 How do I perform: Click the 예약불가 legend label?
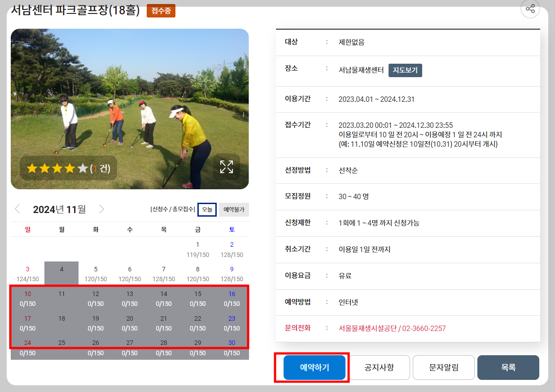click(x=233, y=209)
